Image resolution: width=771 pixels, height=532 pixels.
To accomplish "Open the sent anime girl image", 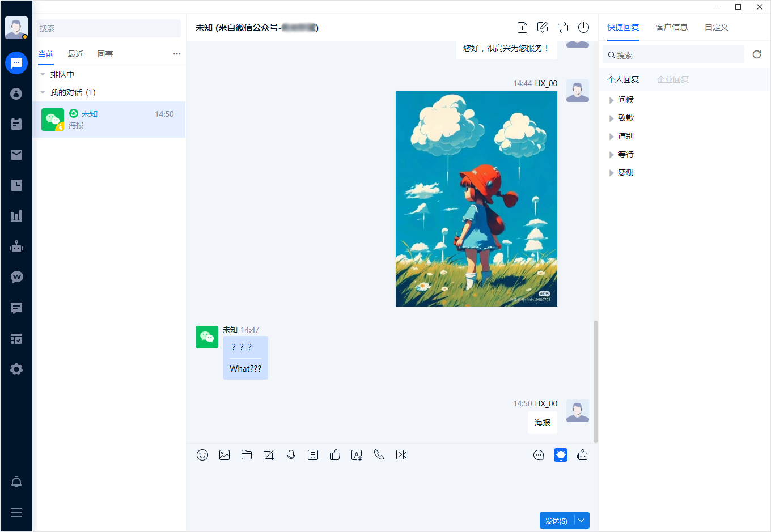I will pyautogui.click(x=476, y=199).
